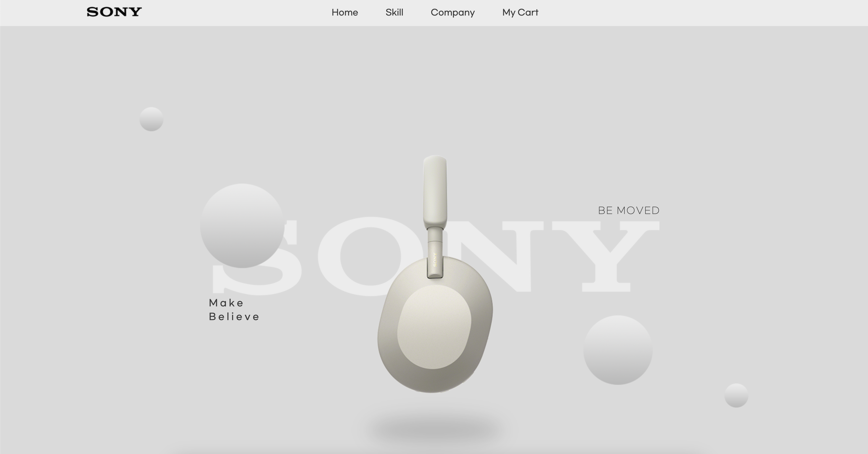This screenshot has width=868, height=454.
Task: Open the Company nav item
Action: coord(453,13)
